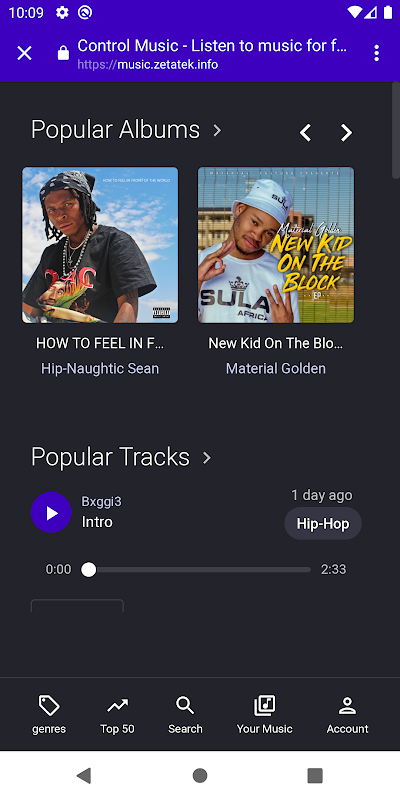Show next albums with right arrow

(x=346, y=133)
